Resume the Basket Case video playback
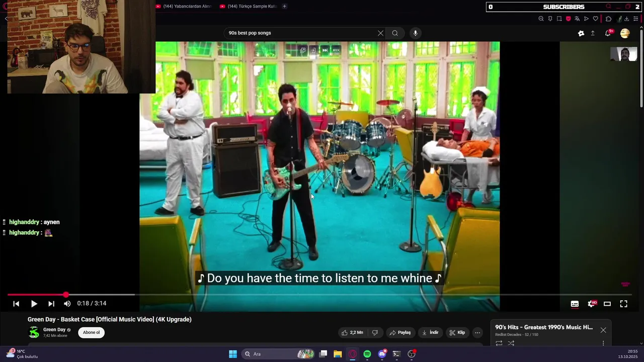The image size is (644, 362). (x=34, y=304)
